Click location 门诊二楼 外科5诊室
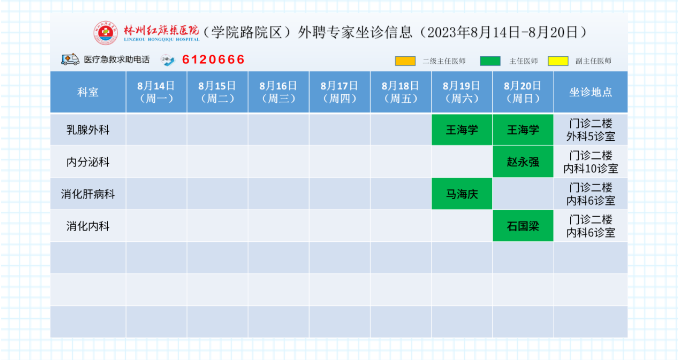 [591, 130]
